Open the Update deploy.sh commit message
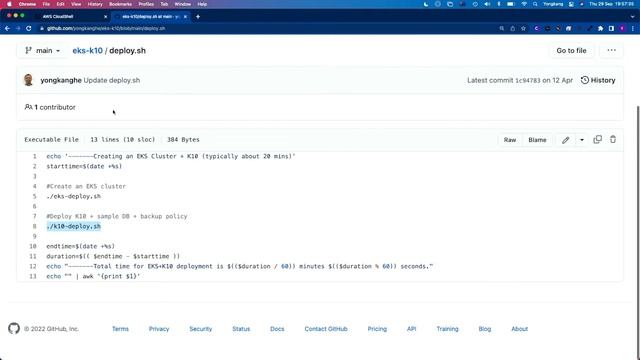The image size is (640, 360). click(x=112, y=80)
